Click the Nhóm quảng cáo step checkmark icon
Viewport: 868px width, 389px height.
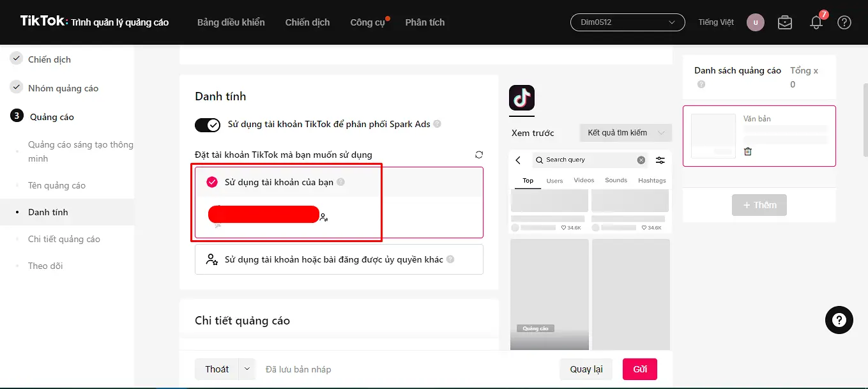point(17,88)
